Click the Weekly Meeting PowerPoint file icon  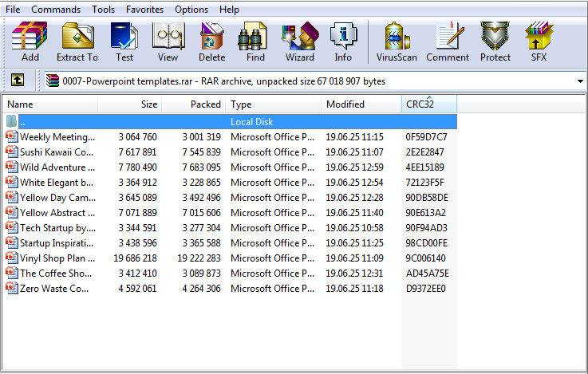click(12, 136)
